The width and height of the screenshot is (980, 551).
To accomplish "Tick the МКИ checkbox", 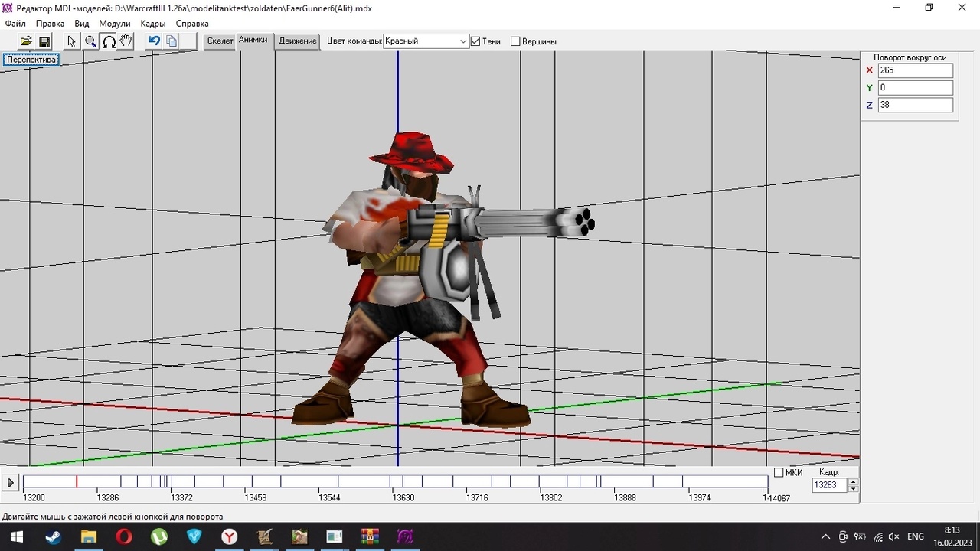I will 779,473.
